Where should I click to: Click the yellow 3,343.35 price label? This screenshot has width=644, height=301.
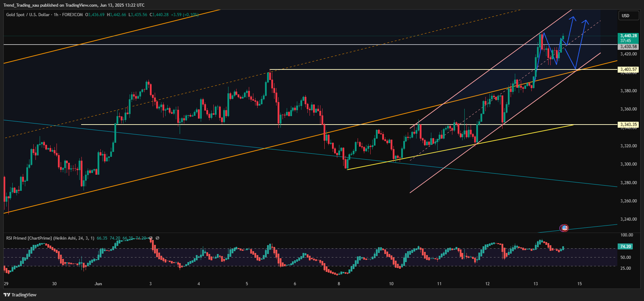click(x=628, y=125)
